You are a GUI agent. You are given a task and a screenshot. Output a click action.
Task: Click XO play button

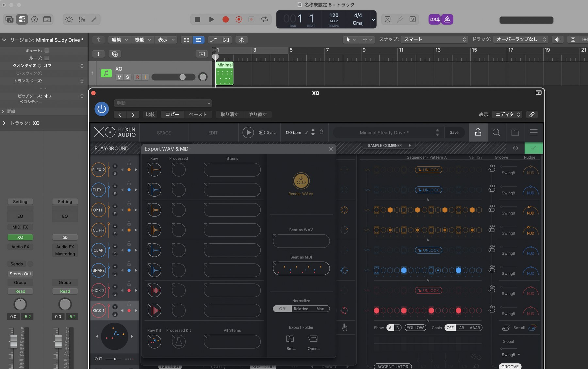pyautogui.click(x=248, y=133)
